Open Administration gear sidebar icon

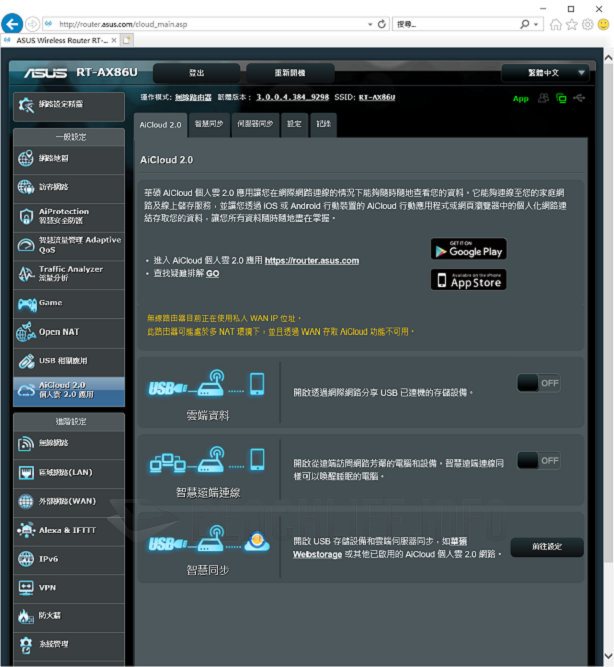26,645
